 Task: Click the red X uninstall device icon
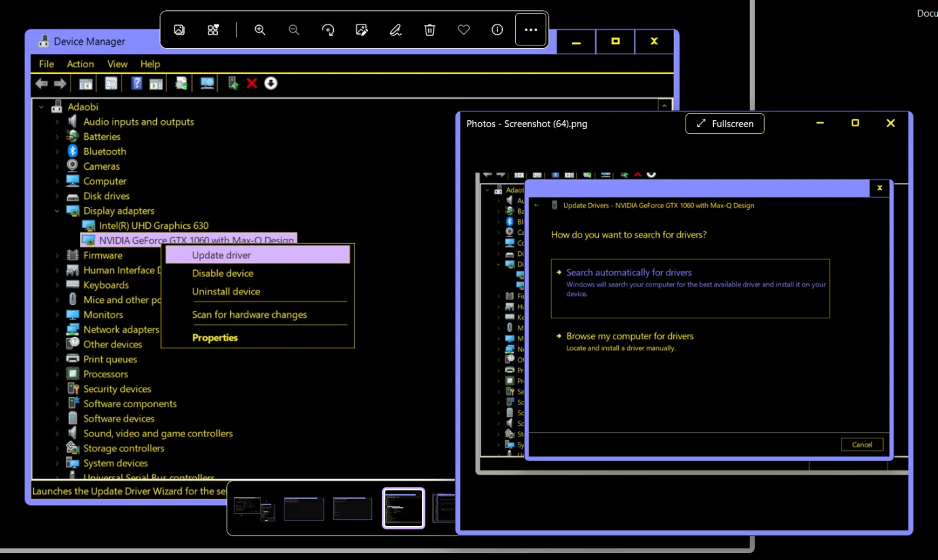(252, 83)
